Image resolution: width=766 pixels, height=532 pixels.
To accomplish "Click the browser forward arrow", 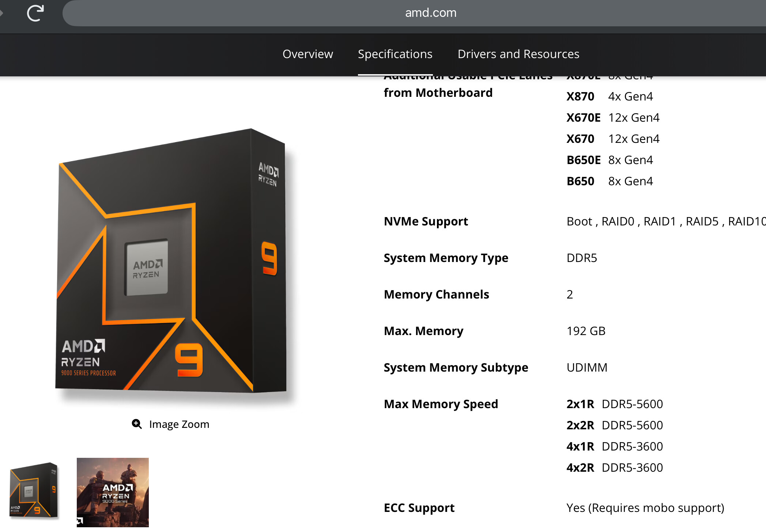I will coord(1,13).
